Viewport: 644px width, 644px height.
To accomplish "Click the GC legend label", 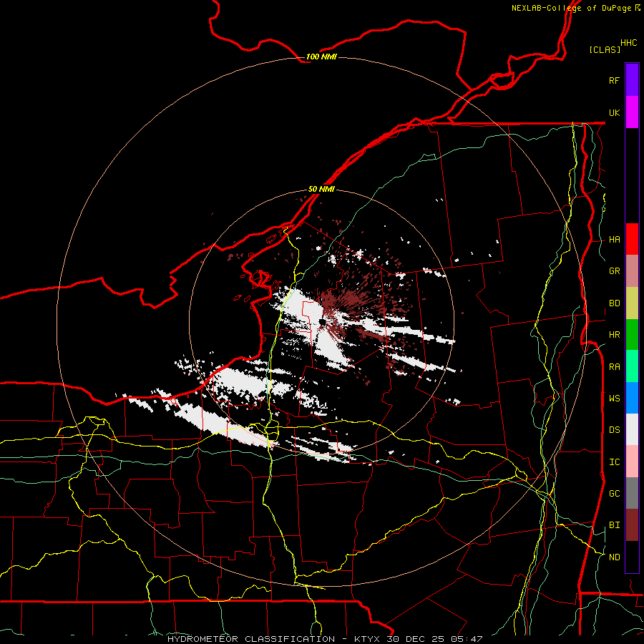I will tap(614, 494).
